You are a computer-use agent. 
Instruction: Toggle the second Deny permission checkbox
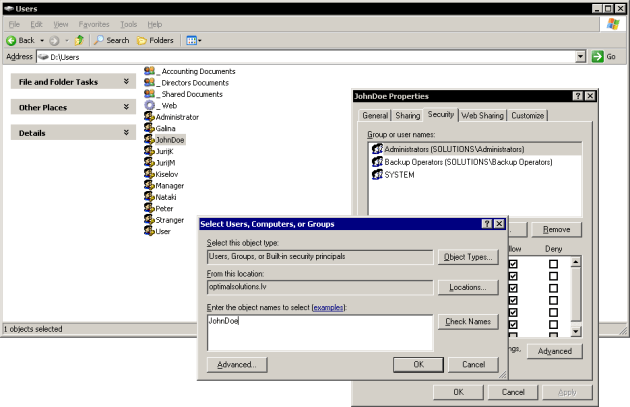[553, 276]
